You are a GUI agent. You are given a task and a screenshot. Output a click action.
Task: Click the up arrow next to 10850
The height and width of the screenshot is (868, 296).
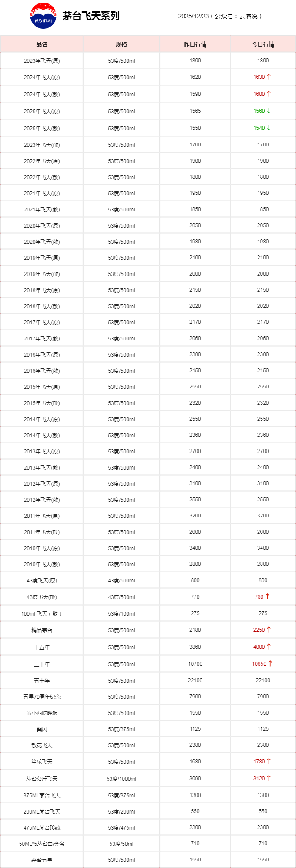point(270,664)
